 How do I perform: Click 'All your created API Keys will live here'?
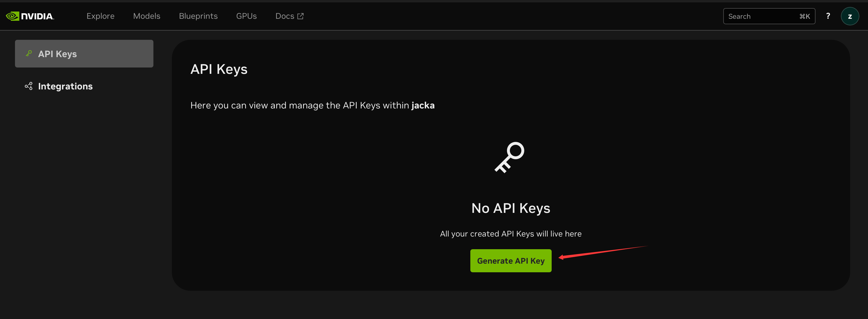(510, 233)
